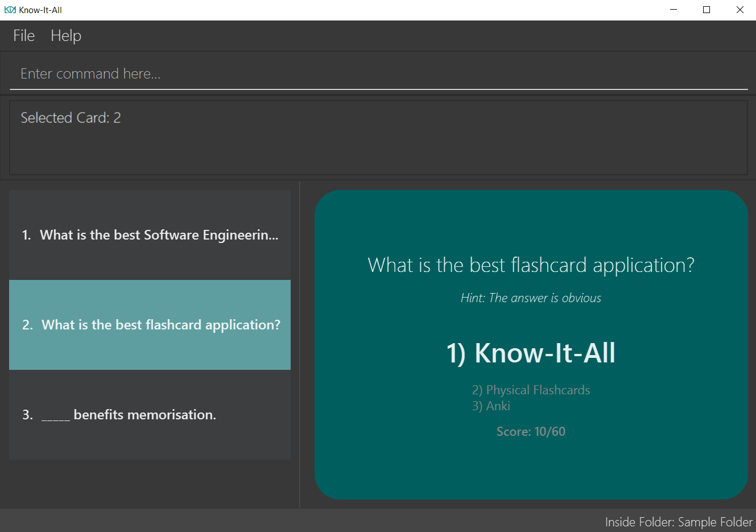Viewport: 756px width, 532px height.
Task: Click the card question heading in the teal panel
Action: (531, 265)
